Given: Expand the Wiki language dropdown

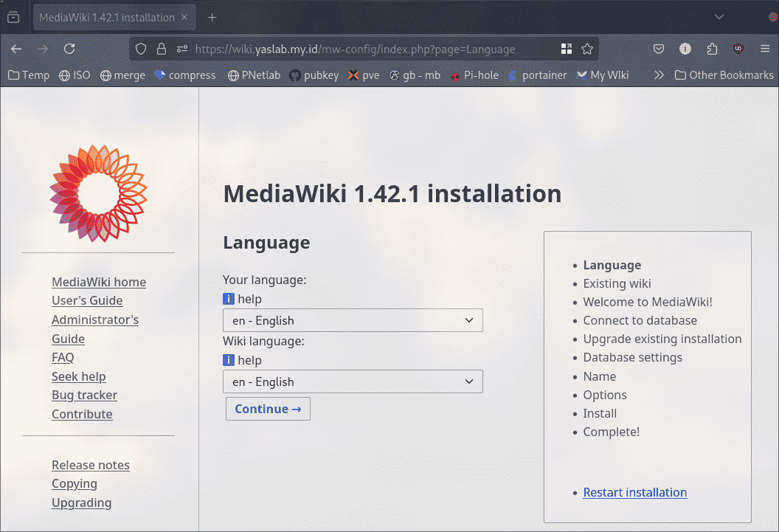Looking at the screenshot, I should click(353, 381).
